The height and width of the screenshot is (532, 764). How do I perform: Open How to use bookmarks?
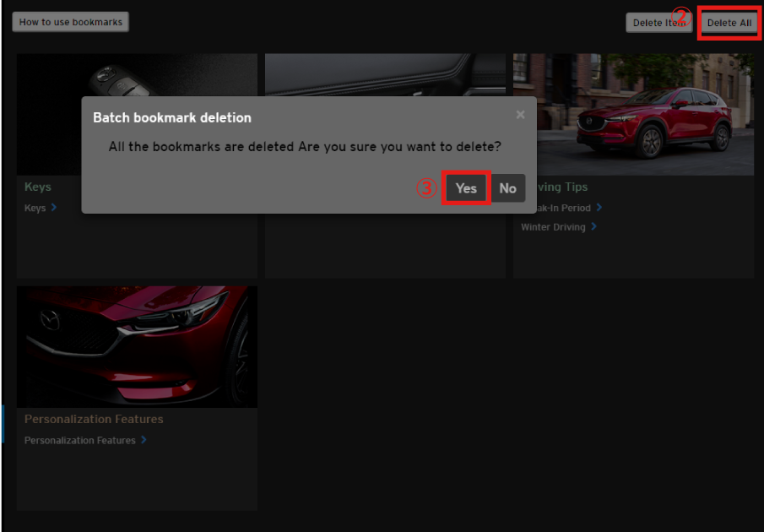pos(71,22)
